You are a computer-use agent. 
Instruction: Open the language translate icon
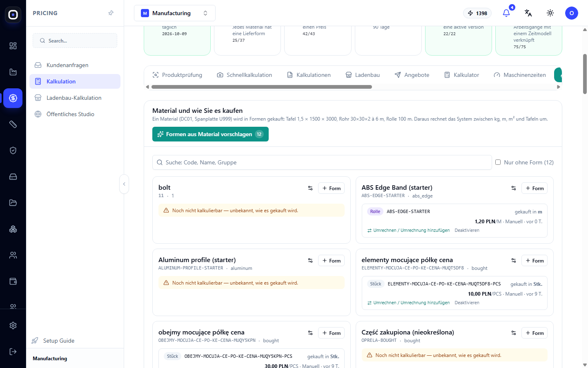(528, 13)
